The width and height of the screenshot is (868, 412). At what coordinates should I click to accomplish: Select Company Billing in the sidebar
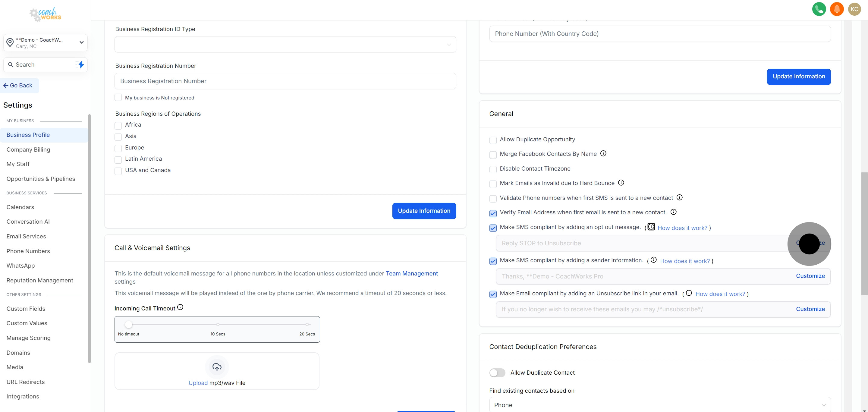(28, 149)
